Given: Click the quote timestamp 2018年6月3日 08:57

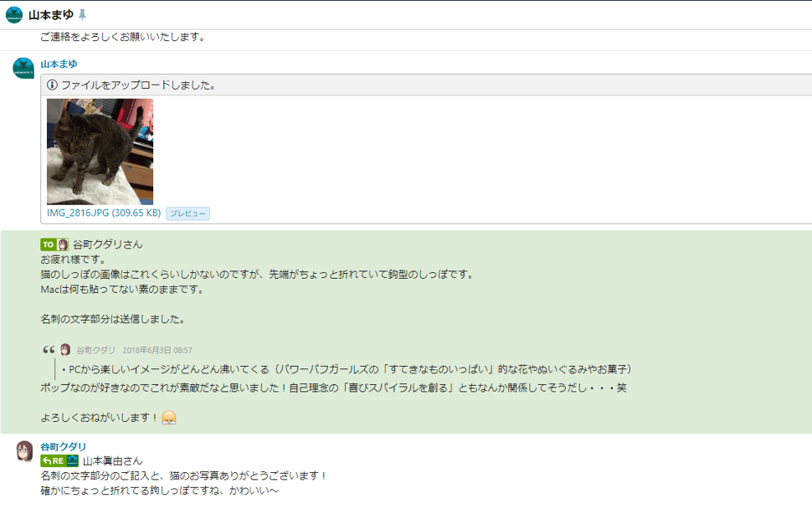Looking at the screenshot, I should click(157, 351).
